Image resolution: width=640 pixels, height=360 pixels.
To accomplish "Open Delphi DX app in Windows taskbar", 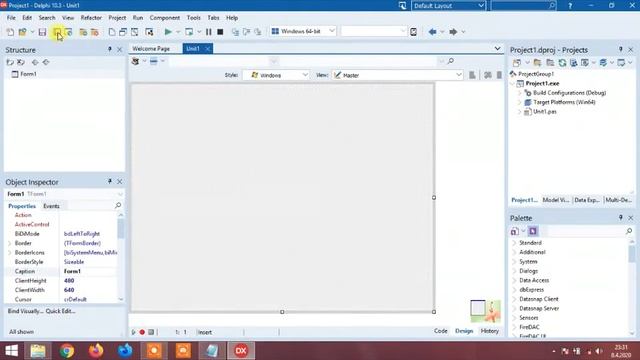I will 241,351.
